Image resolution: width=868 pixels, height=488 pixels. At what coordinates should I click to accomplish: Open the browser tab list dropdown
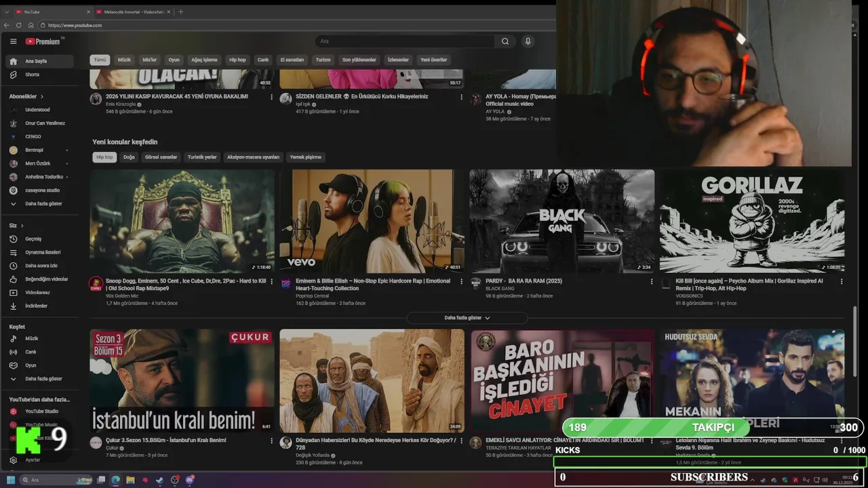click(x=6, y=12)
